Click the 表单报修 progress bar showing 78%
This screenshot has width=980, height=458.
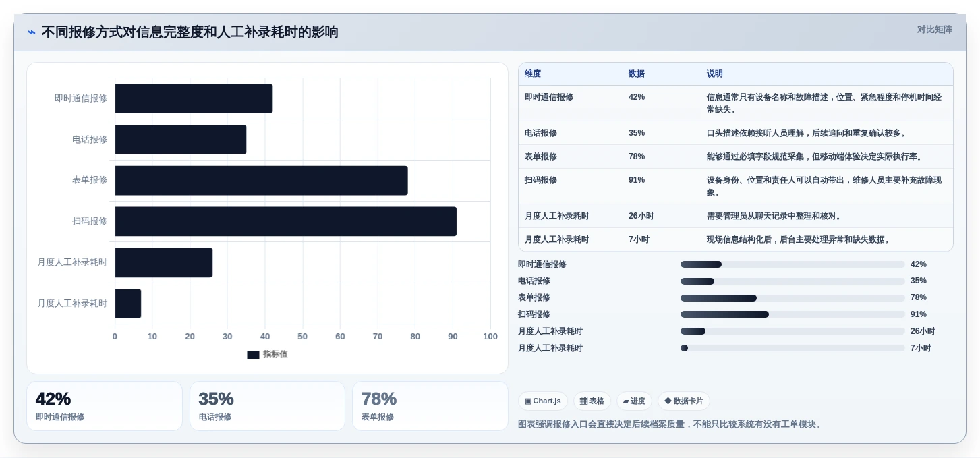[792, 298]
